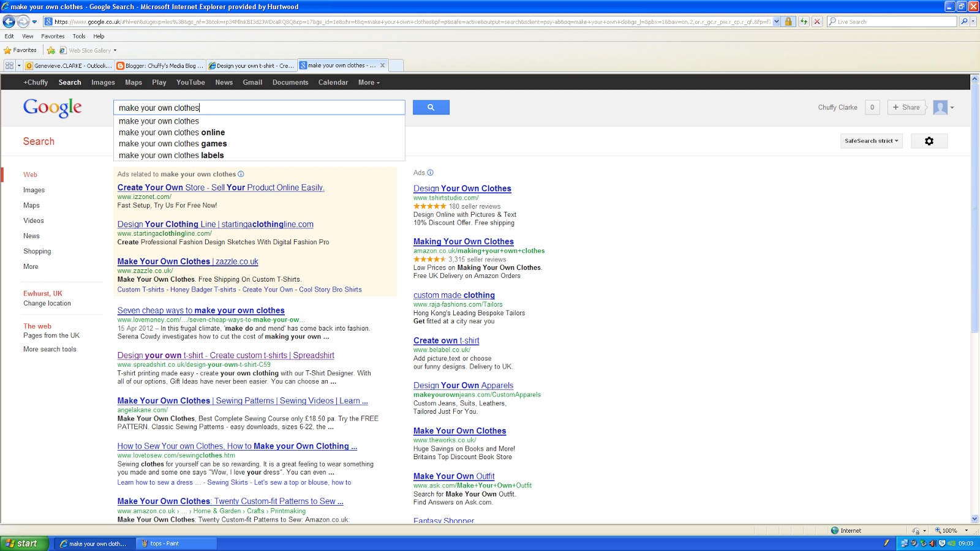Click the Live Search magnifier button
Image resolution: width=980 pixels, height=551 pixels.
[963, 21]
